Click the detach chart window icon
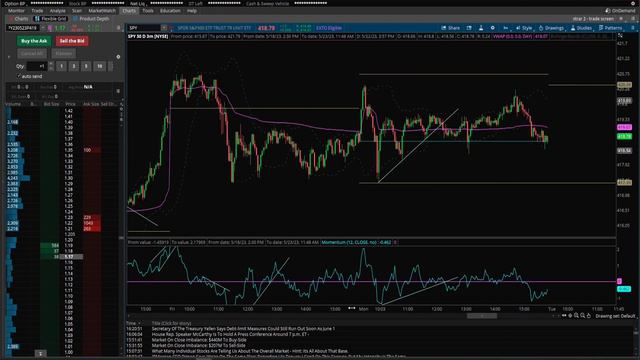This screenshot has height=360, width=640. 469,28
